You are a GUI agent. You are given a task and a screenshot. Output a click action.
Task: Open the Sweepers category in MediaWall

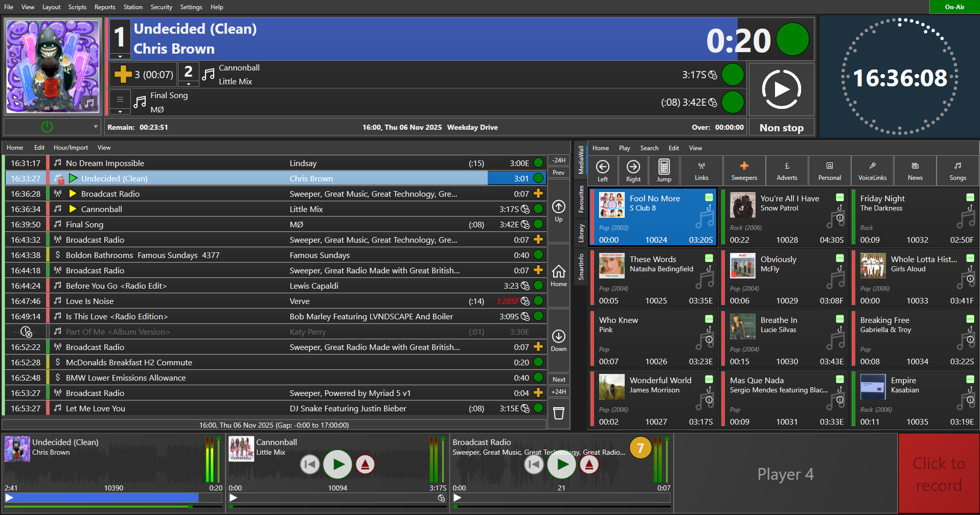[744, 170]
